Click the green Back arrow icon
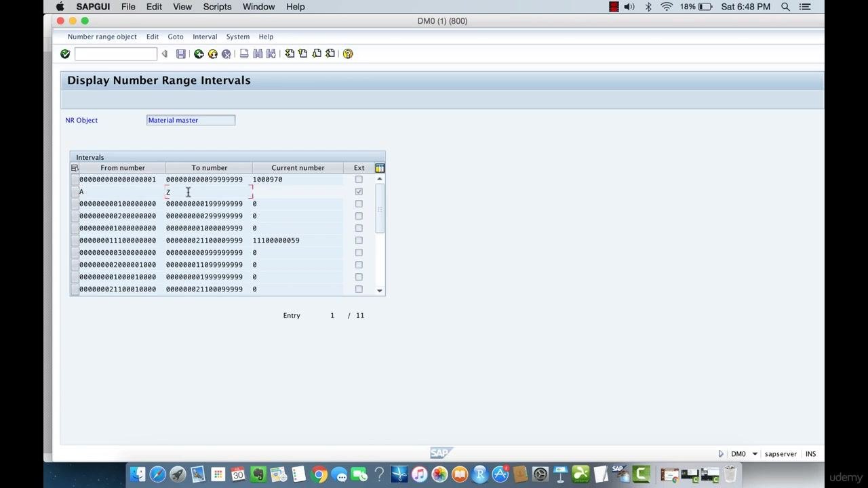The image size is (868, 488). pos(199,54)
